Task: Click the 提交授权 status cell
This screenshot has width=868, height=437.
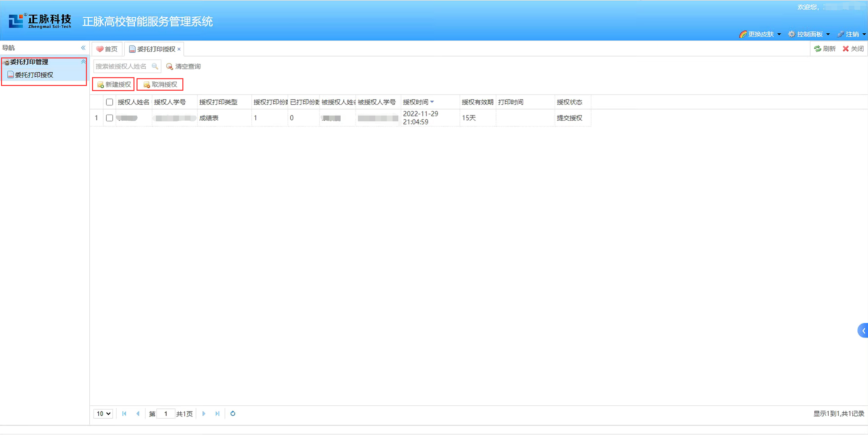Action: (573, 118)
